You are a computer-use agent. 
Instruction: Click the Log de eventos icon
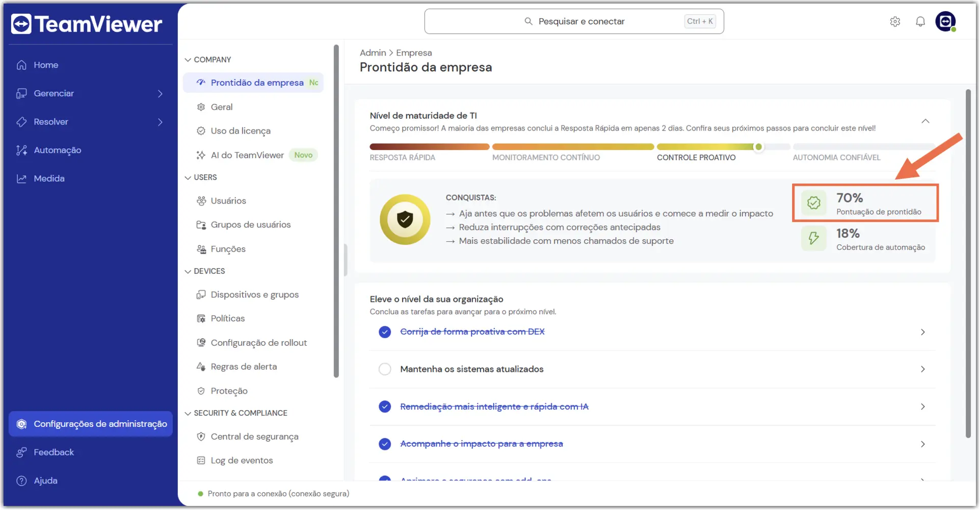tap(201, 461)
